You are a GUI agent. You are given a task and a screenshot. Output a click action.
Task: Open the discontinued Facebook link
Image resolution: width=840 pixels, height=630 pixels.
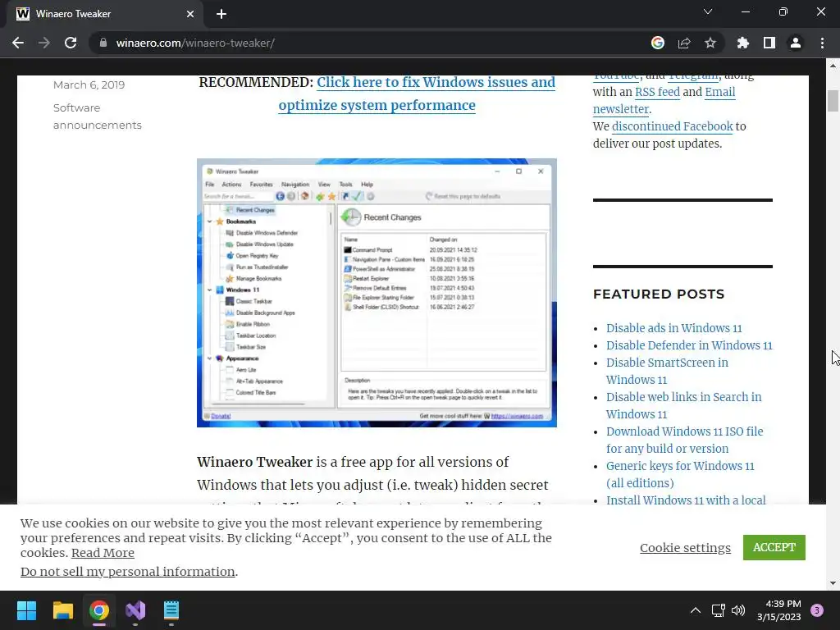tap(673, 126)
